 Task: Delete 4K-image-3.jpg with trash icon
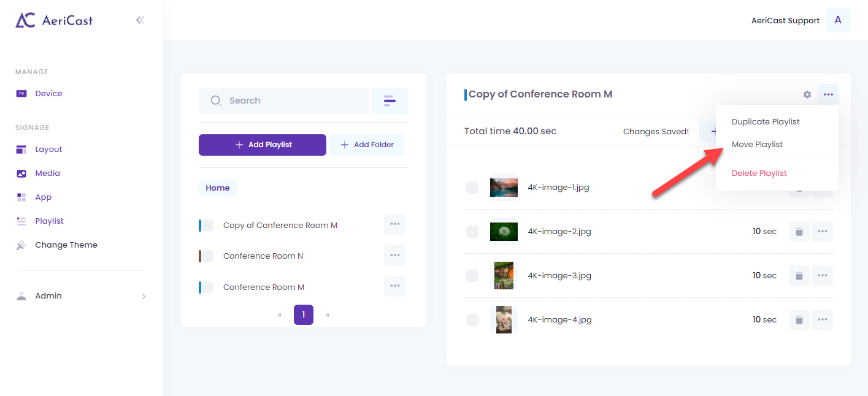click(x=799, y=276)
